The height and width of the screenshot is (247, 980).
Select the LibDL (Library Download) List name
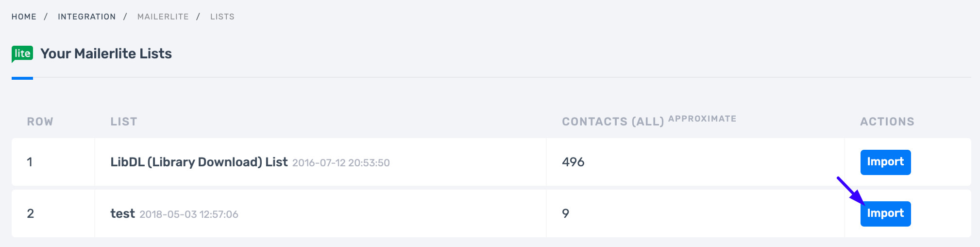pyautogui.click(x=199, y=162)
